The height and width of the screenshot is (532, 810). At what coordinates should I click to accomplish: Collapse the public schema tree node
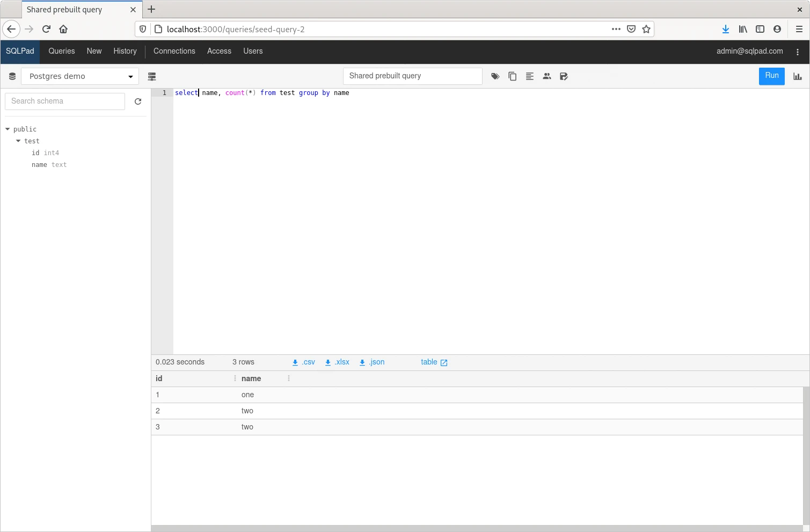click(x=8, y=129)
